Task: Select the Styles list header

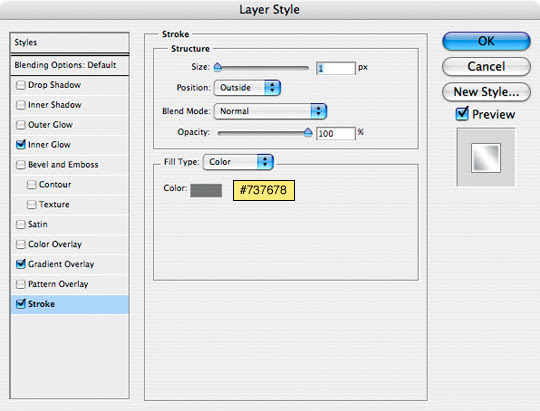Action: click(x=70, y=43)
